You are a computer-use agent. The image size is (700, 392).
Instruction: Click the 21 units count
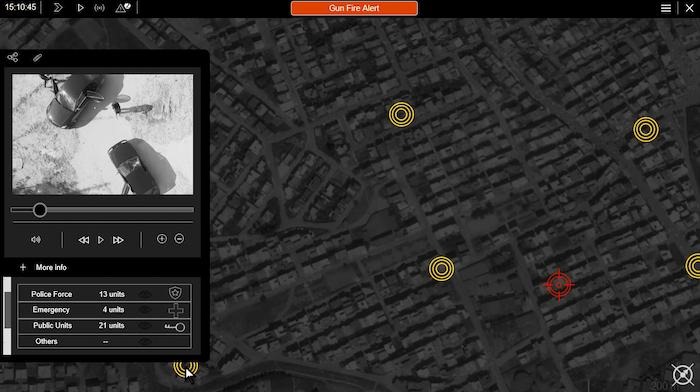click(111, 325)
